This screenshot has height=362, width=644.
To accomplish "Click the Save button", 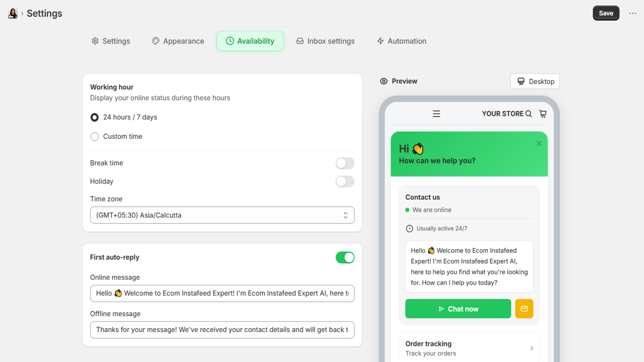I will pos(606,13).
